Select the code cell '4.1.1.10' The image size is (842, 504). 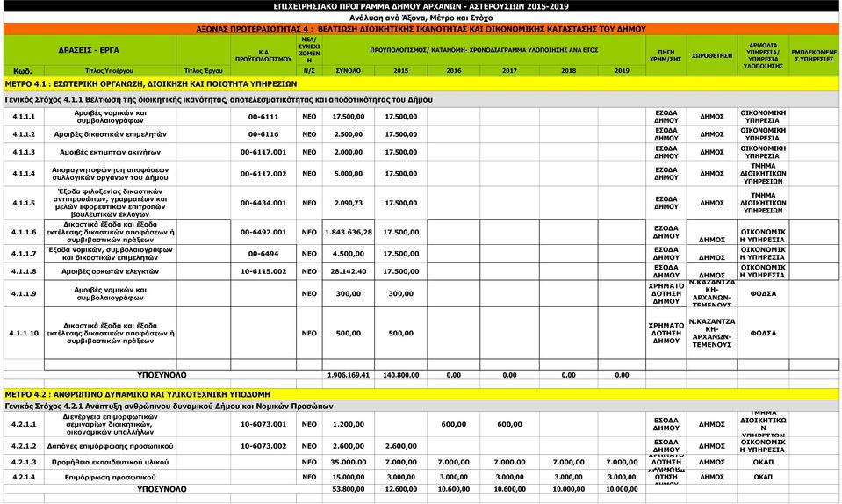click(x=24, y=334)
